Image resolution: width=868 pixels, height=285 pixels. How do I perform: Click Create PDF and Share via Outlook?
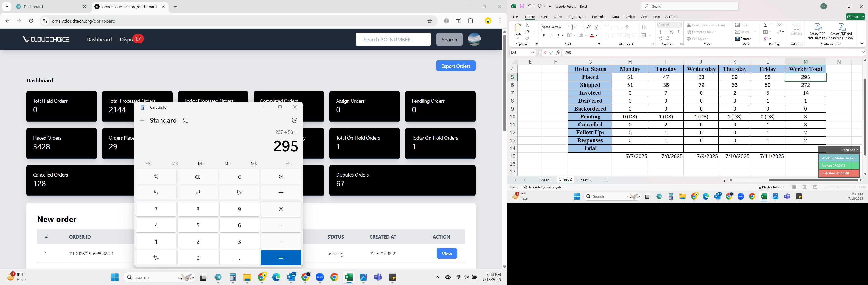(x=841, y=31)
